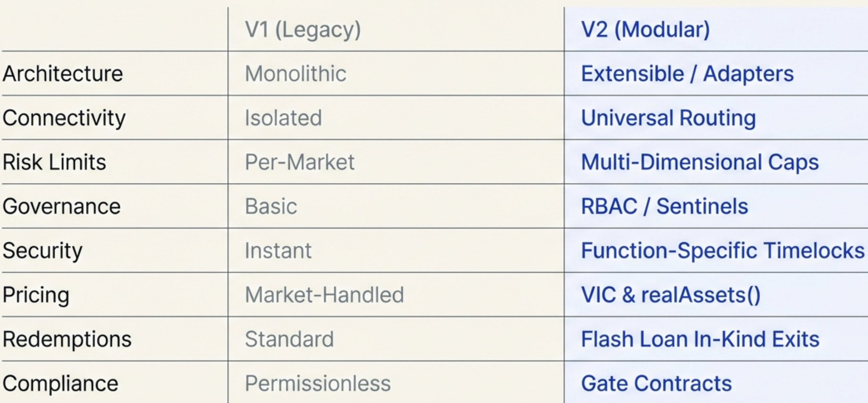
Task: Select the Universal Routing cell
Action: pos(668,118)
